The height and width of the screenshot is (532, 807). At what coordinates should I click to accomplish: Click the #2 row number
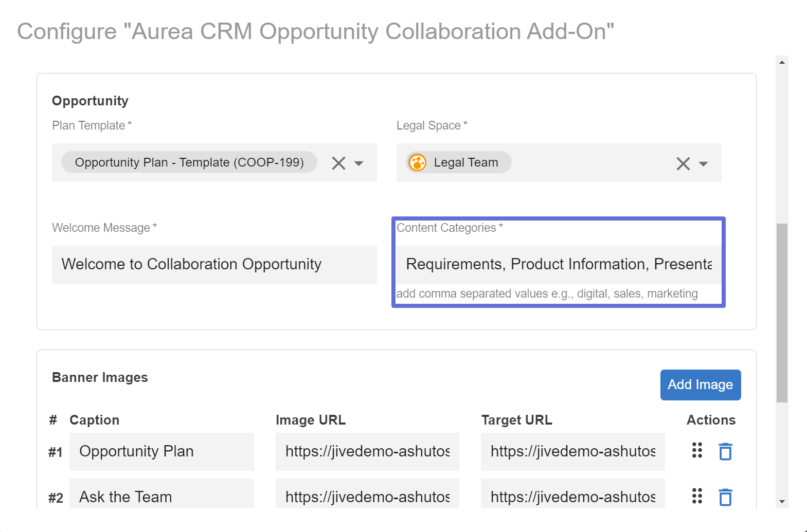56,498
